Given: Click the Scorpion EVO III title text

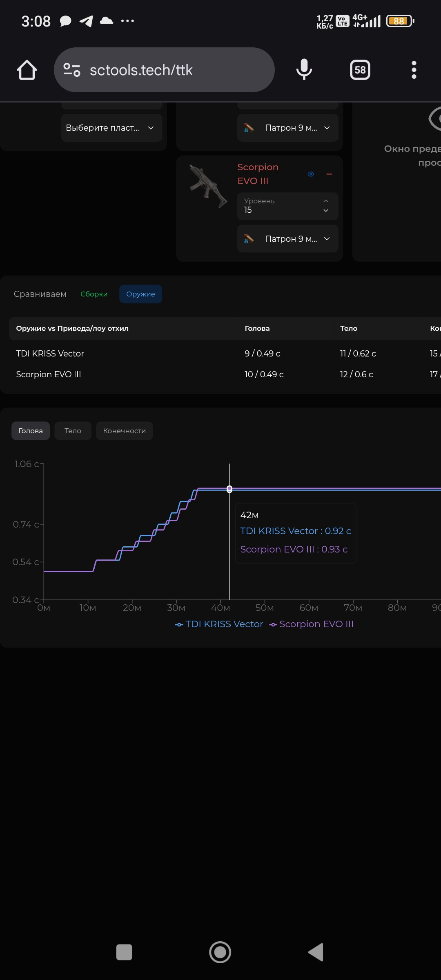Looking at the screenshot, I should 258,174.
